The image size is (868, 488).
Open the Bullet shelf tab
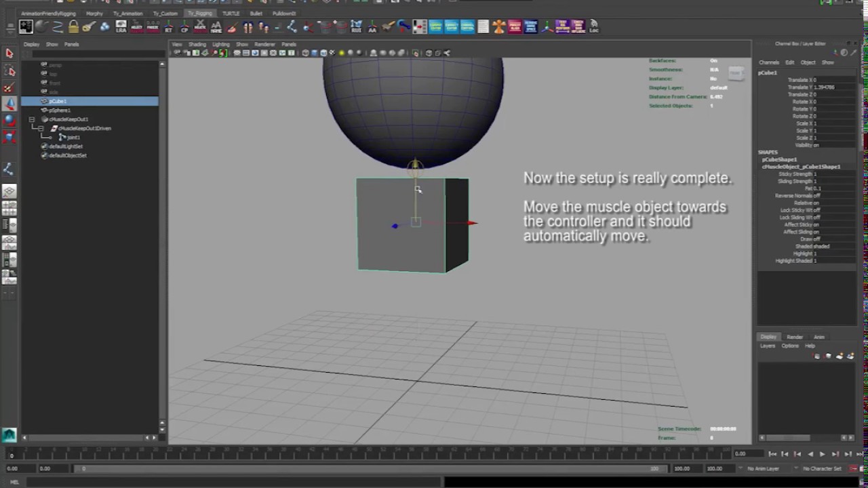pyautogui.click(x=256, y=14)
